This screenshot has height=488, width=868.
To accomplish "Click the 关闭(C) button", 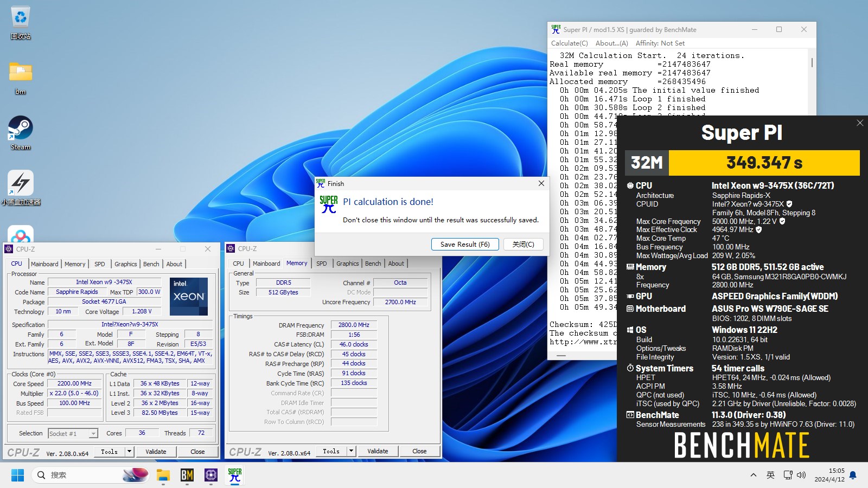I will pos(523,245).
